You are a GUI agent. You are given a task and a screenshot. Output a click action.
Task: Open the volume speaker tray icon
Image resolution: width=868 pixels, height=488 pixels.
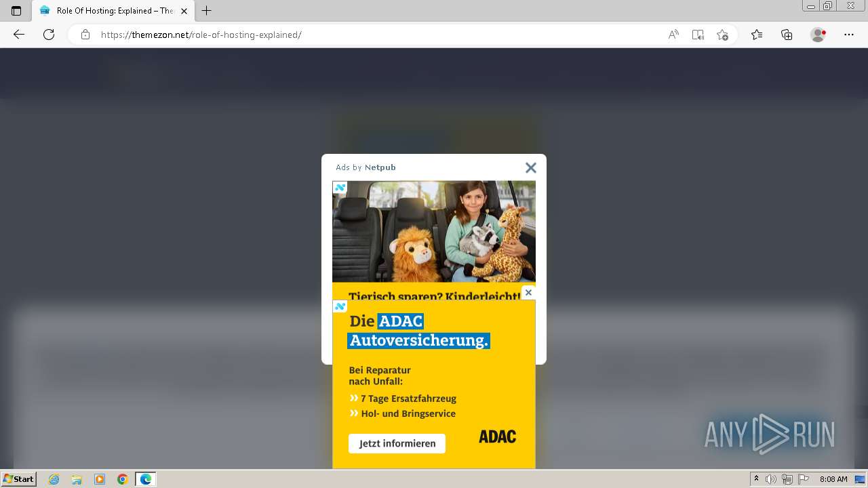pos(771,479)
